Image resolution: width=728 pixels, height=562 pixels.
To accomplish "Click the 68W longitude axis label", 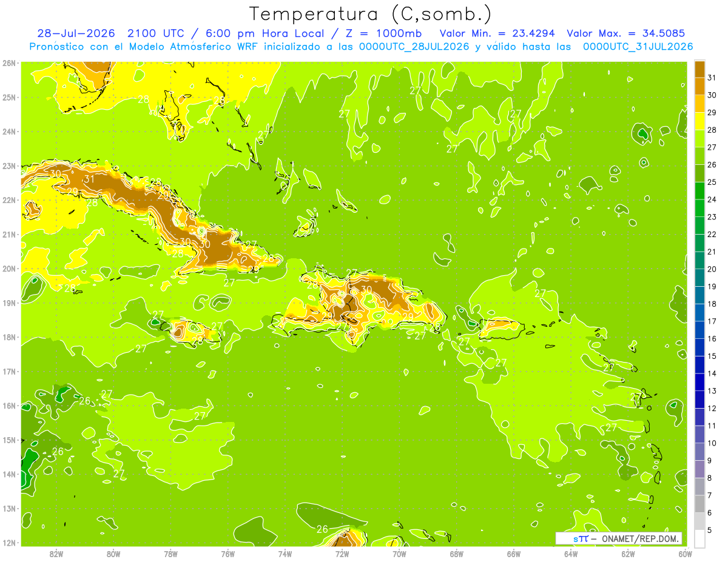I will click(x=456, y=554).
